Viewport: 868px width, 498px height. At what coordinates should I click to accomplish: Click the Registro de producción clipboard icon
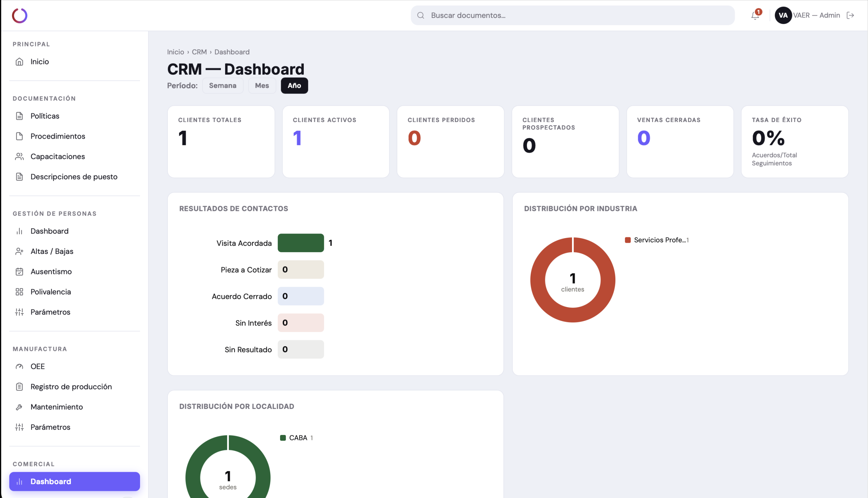pos(19,386)
